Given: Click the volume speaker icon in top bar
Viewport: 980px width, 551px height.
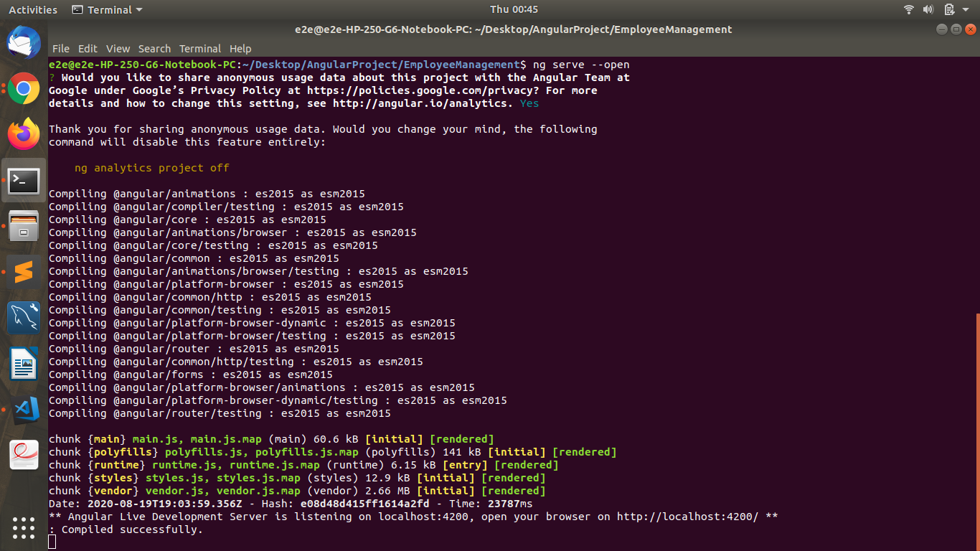Looking at the screenshot, I should click(x=928, y=9).
